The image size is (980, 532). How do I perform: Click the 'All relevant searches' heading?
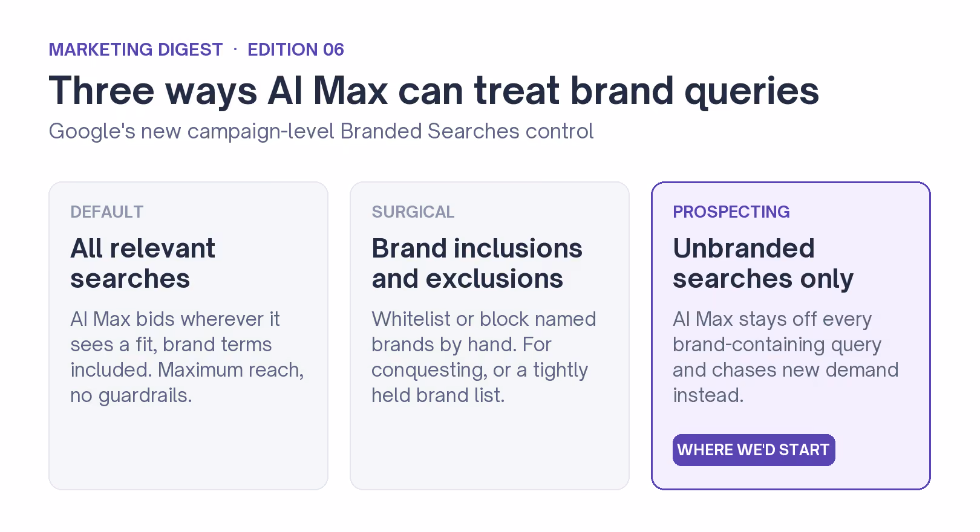(x=143, y=264)
